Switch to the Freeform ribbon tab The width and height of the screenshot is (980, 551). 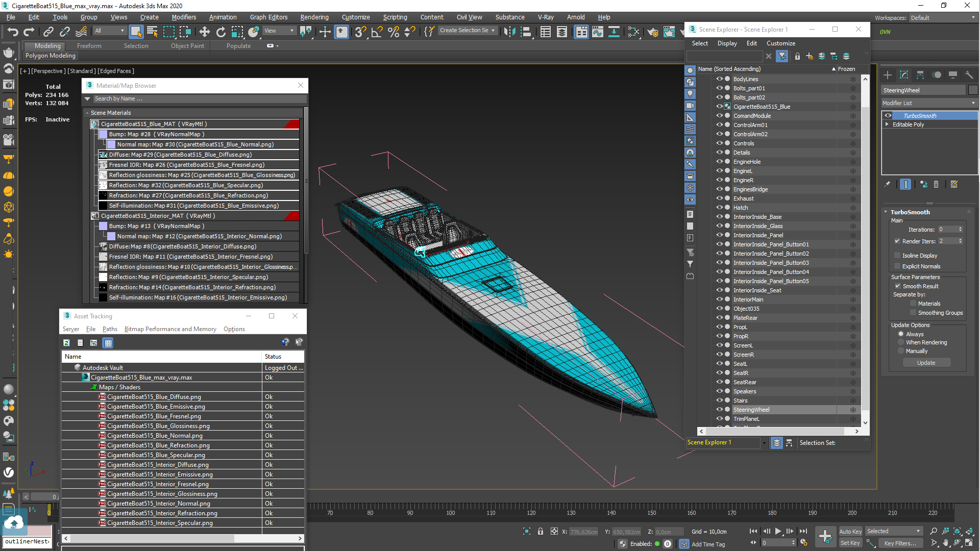(89, 46)
